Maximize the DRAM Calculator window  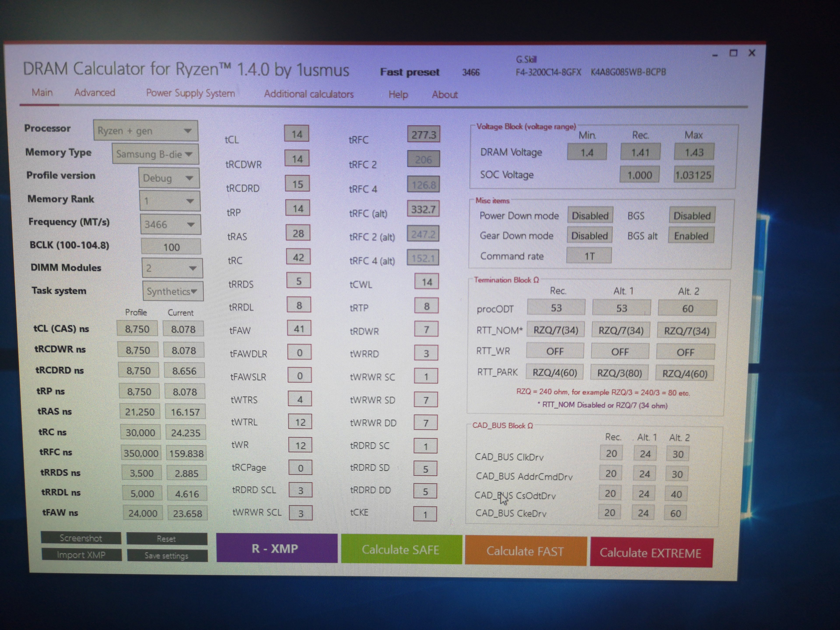pyautogui.click(x=734, y=53)
